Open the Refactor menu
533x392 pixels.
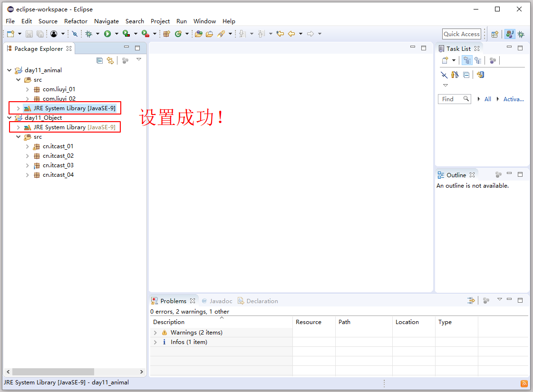coord(76,21)
